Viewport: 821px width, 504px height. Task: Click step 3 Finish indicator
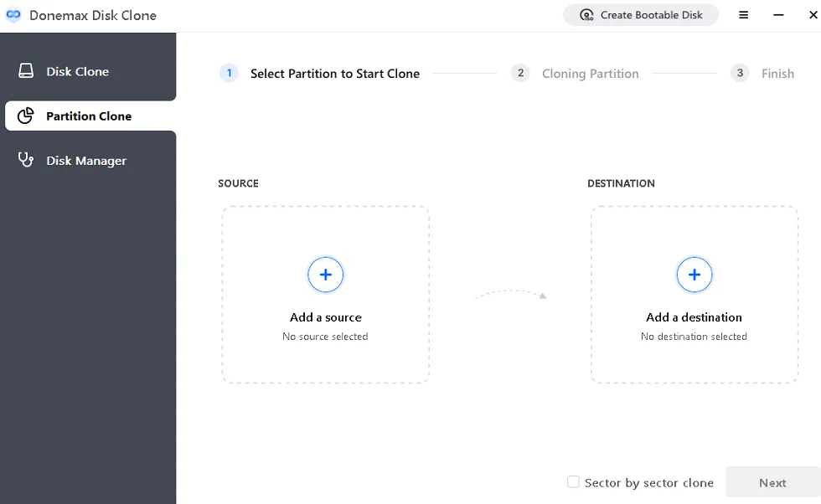point(777,74)
